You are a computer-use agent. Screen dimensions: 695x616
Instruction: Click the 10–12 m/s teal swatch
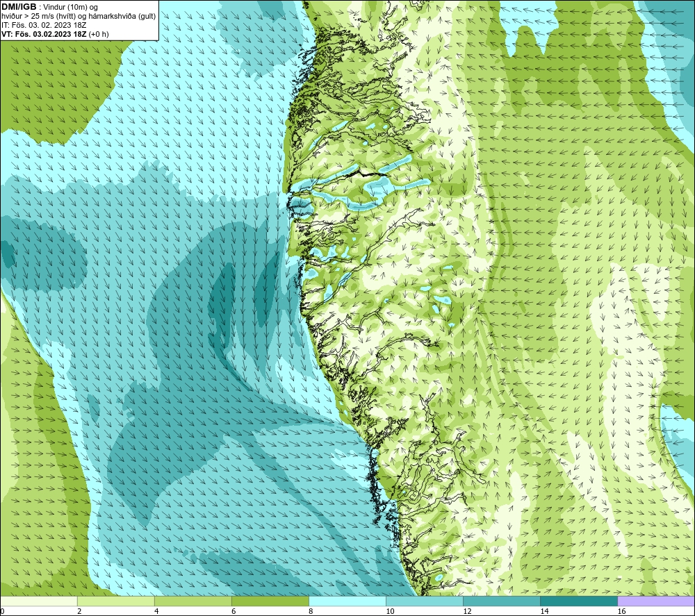coord(424,601)
